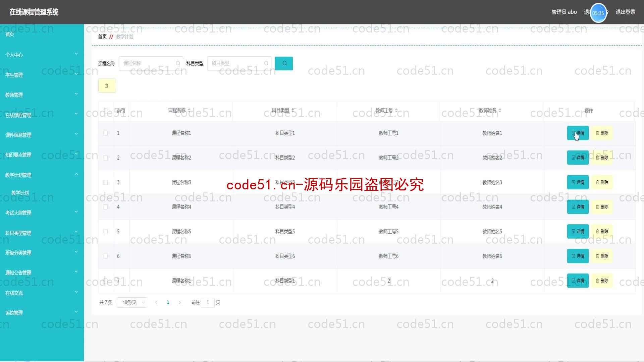Expand 通知公告管理 sidebar menu
Screen dimensions: 644x362
click(42, 273)
